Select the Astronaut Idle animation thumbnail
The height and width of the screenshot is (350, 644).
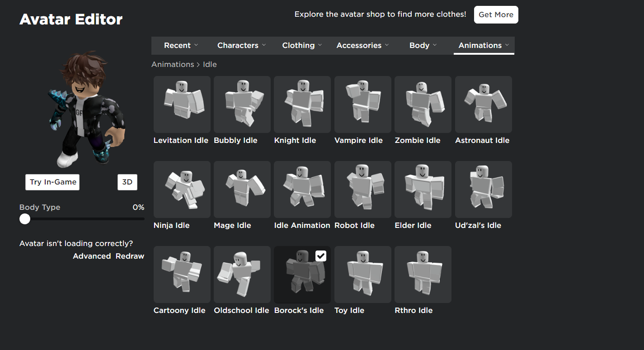click(x=484, y=104)
